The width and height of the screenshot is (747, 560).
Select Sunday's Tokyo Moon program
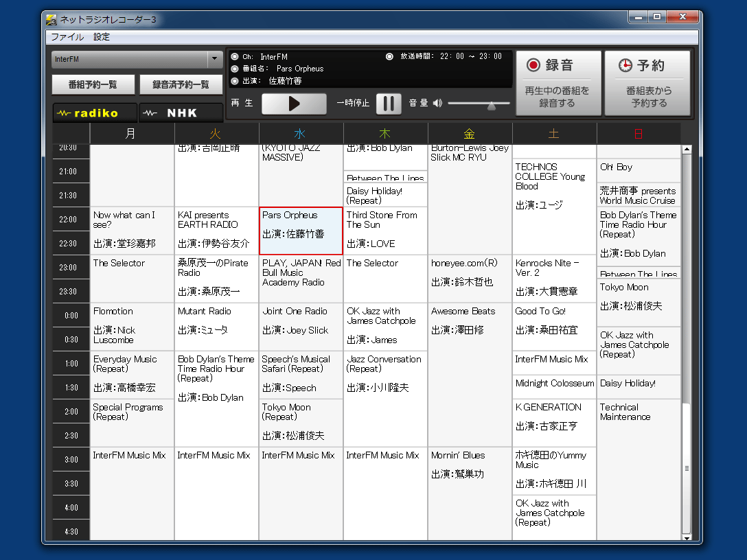pyautogui.click(x=639, y=303)
